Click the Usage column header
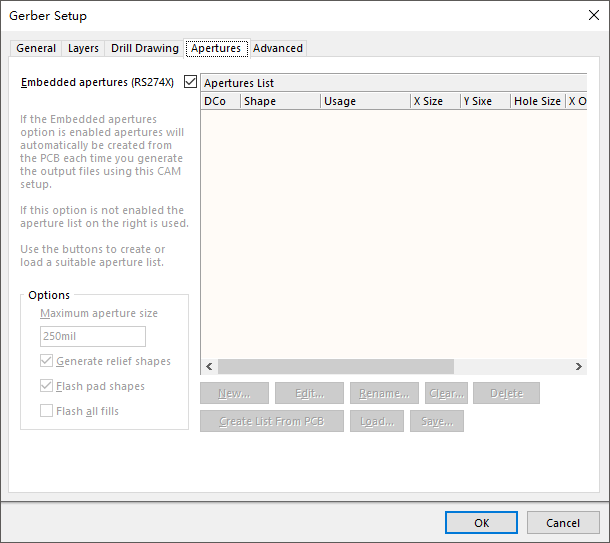This screenshot has height=543, width=610. pyautogui.click(x=364, y=101)
